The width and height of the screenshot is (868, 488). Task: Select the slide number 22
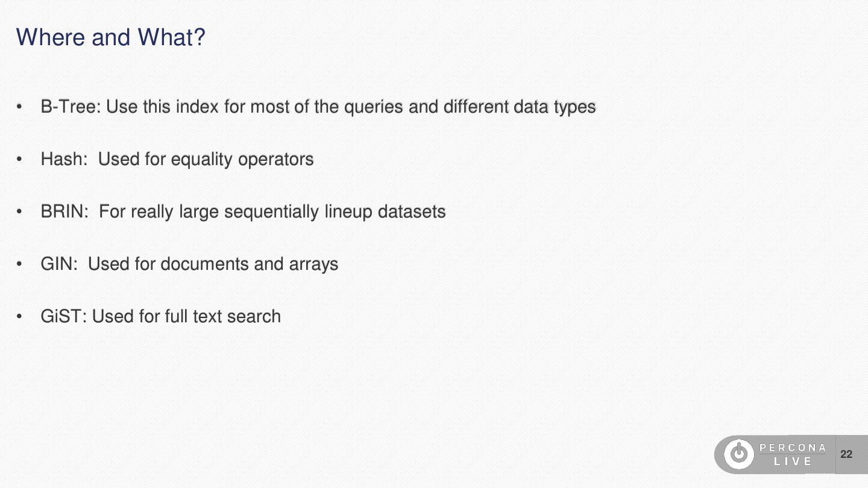pyautogui.click(x=846, y=454)
